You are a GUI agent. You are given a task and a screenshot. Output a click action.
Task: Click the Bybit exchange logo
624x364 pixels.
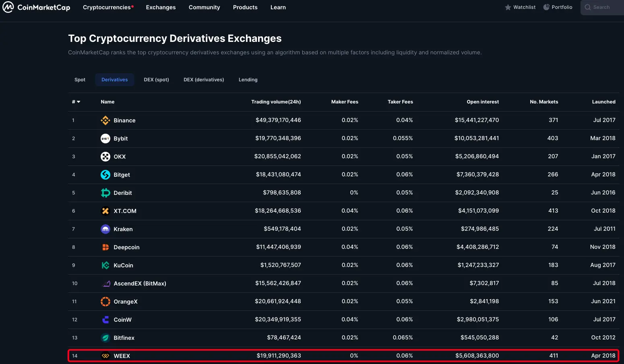(105, 139)
